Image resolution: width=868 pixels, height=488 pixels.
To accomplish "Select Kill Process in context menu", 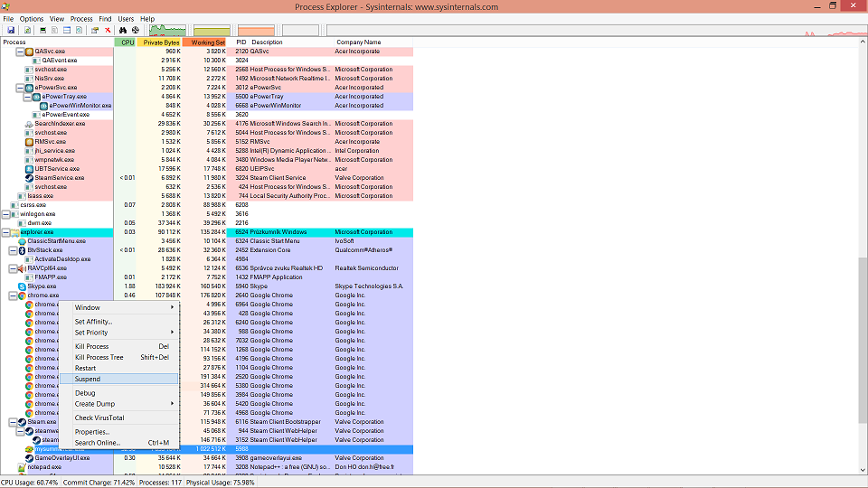I will [x=118, y=346].
